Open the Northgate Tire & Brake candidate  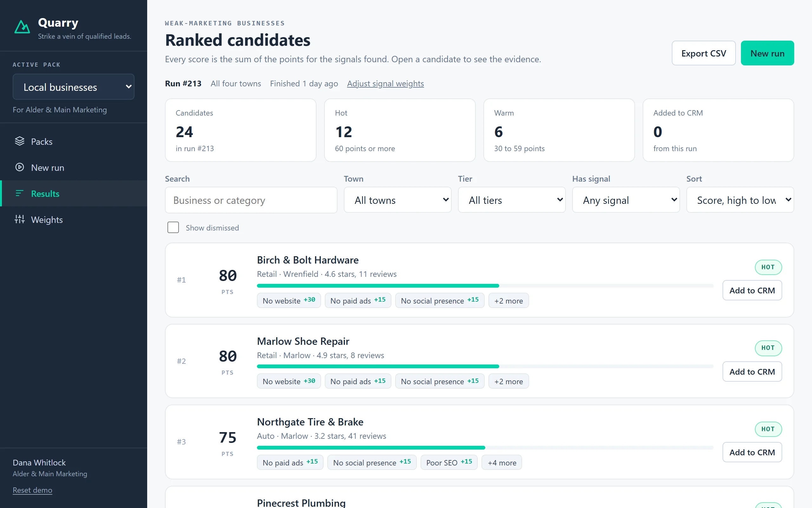click(x=310, y=422)
